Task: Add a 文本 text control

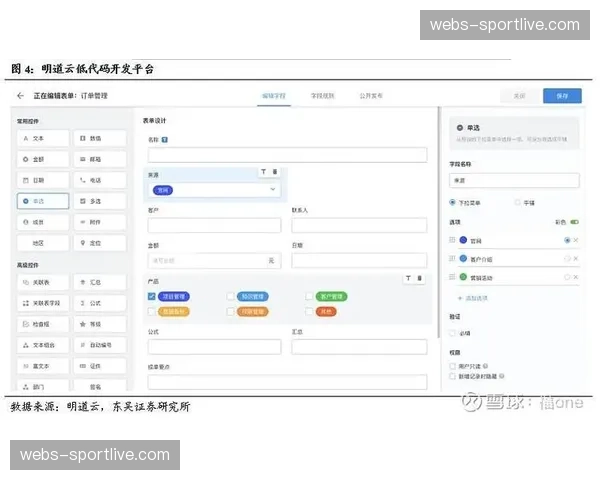Action: click(43, 138)
